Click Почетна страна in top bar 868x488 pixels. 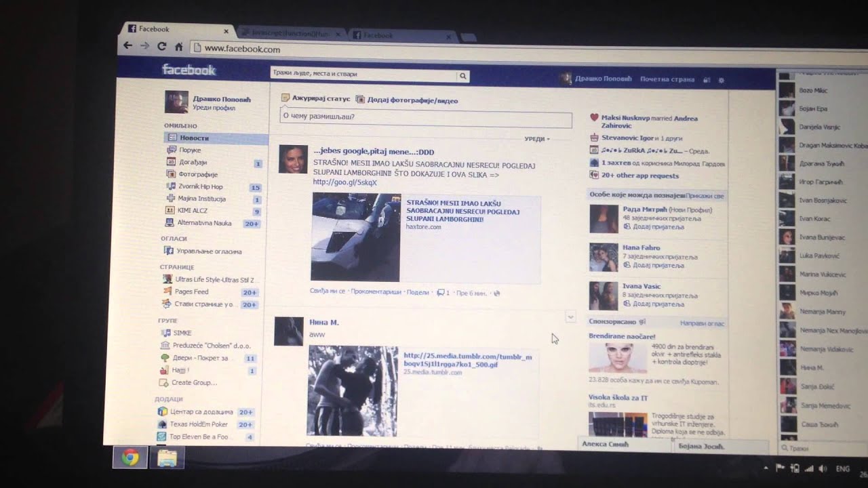667,79
